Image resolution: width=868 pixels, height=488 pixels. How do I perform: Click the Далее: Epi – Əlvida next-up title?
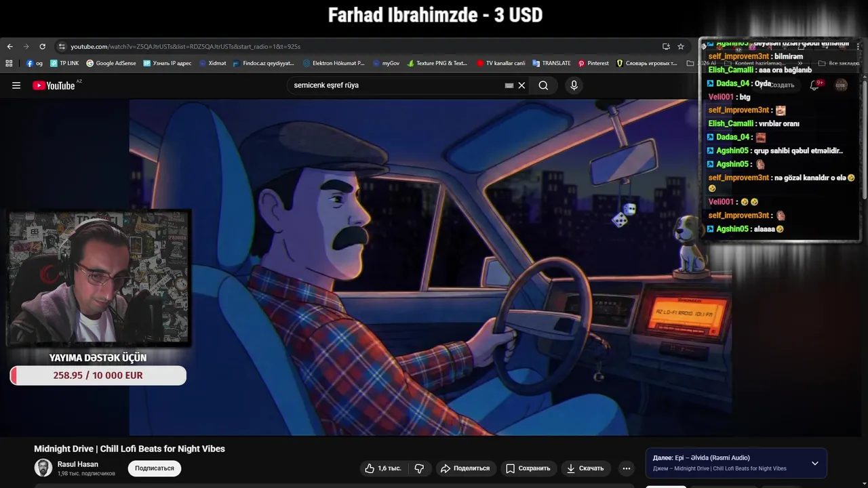pyautogui.click(x=701, y=458)
